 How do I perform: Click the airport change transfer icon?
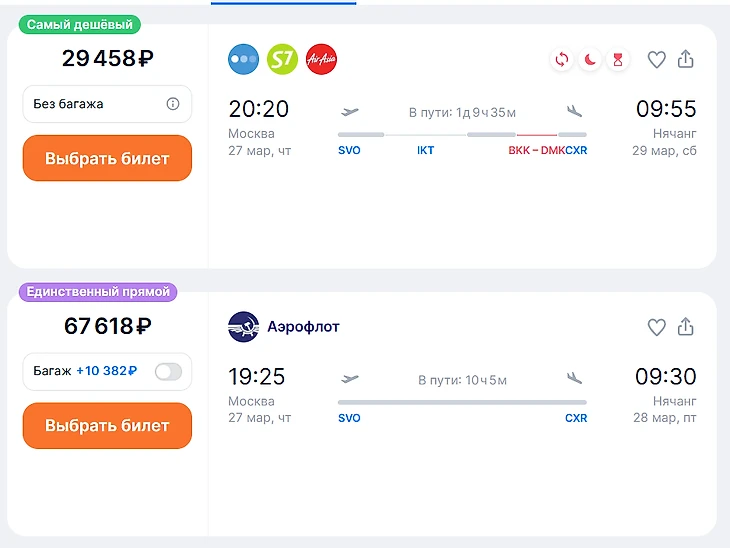coord(562,60)
